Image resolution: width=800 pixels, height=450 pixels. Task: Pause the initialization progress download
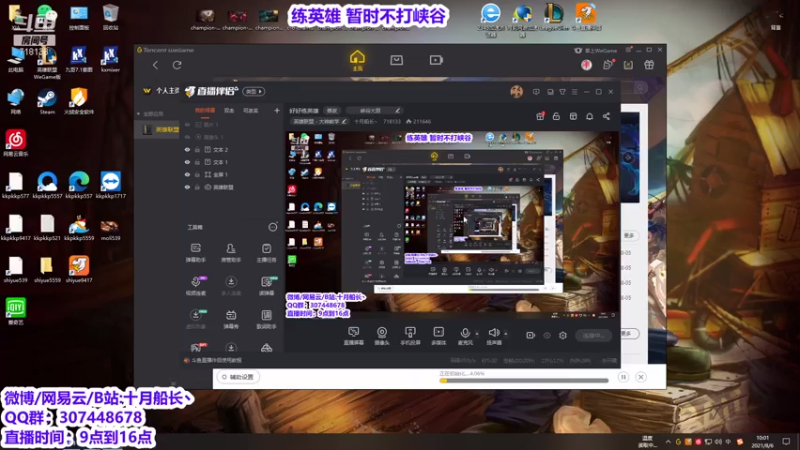coord(623,377)
